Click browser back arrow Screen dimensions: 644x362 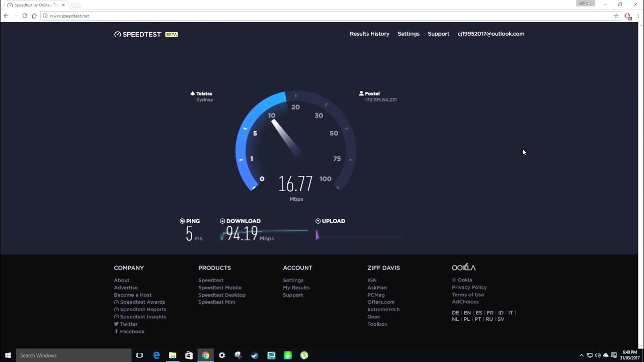coord(6,16)
